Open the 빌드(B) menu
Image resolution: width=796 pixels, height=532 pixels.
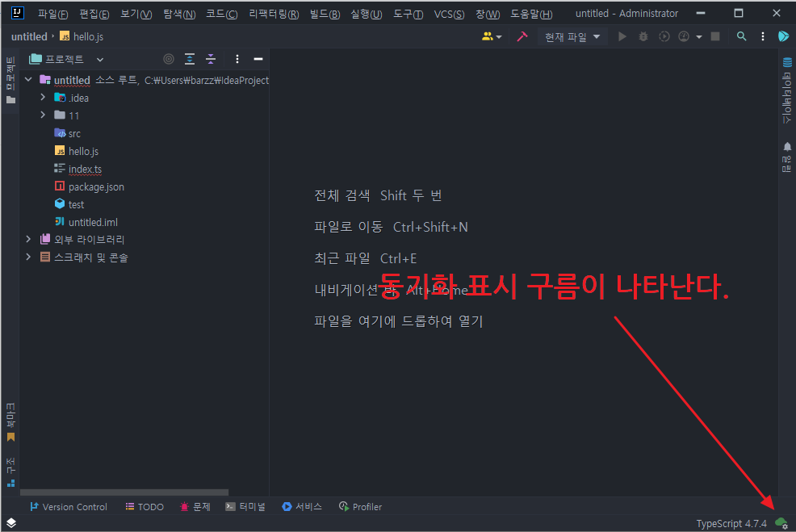(x=325, y=14)
